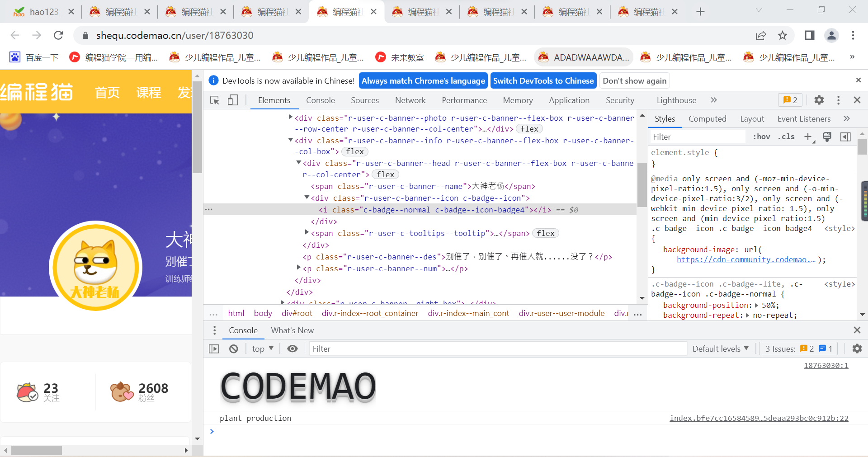The image size is (868, 457).
Task: Show more DevTools tabs chevron
Action: (714, 100)
